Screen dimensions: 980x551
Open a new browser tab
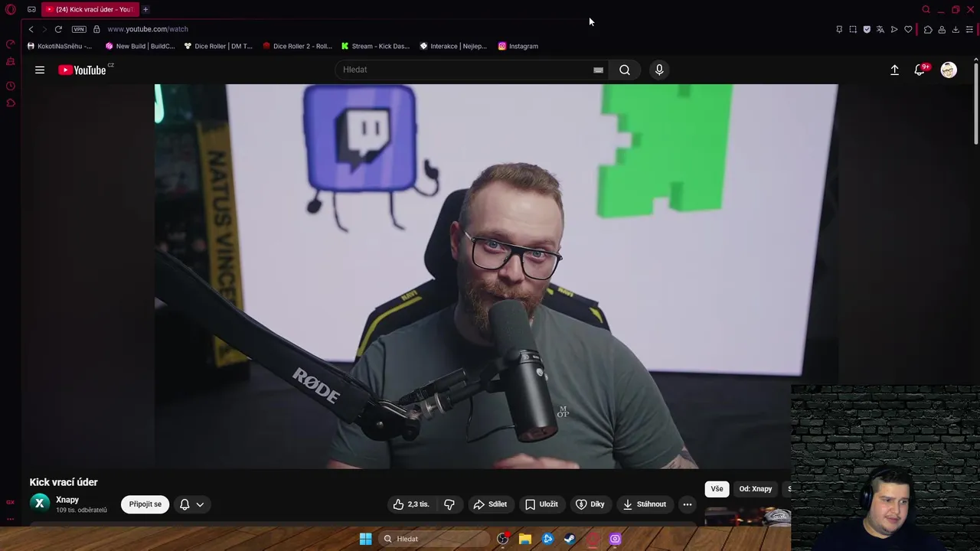(145, 9)
